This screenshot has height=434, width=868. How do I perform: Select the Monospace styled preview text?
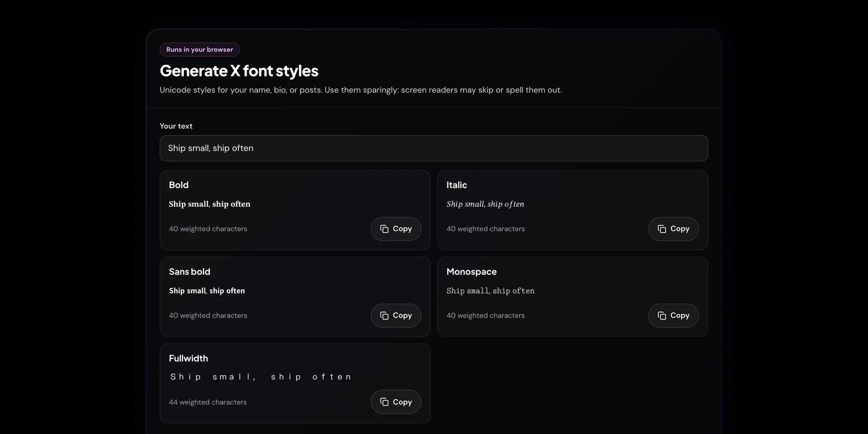pos(490,291)
